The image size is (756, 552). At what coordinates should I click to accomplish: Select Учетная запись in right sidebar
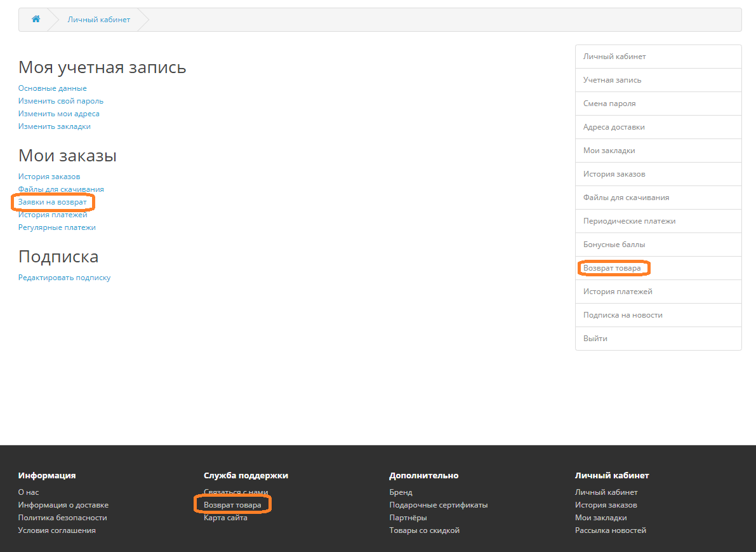(612, 80)
